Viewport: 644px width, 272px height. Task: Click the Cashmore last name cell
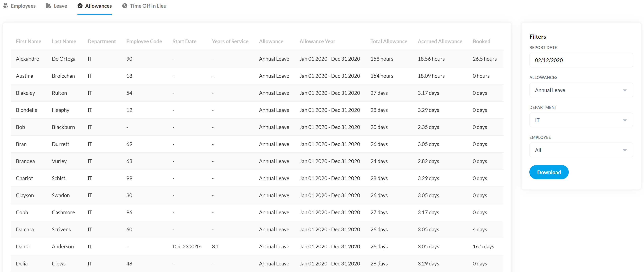(x=64, y=212)
